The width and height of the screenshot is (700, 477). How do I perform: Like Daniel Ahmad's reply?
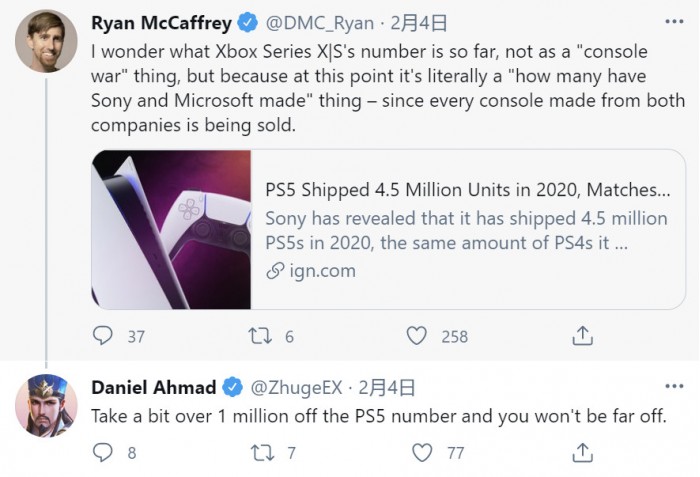422,452
